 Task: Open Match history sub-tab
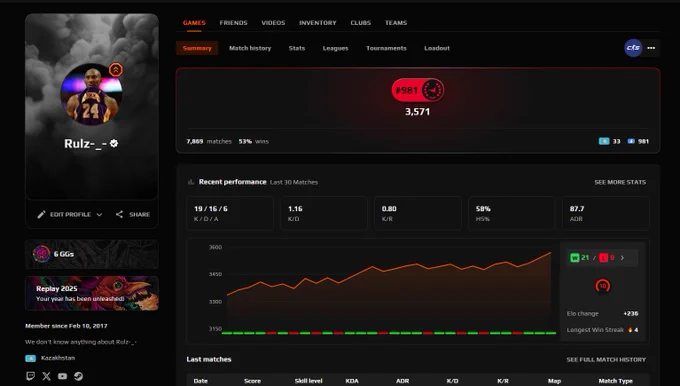(x=250, y=48)
